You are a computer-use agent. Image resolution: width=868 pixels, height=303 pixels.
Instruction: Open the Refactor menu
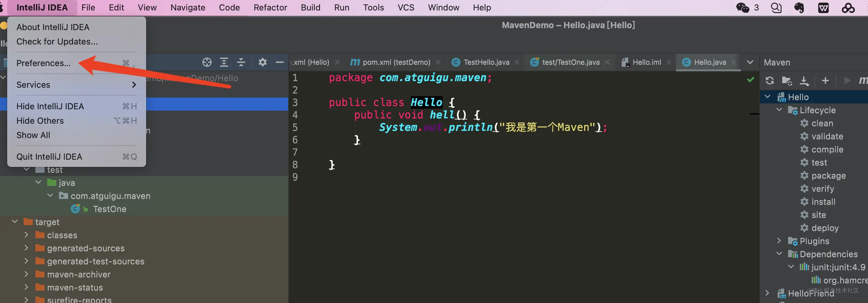[x=270, y=8]
